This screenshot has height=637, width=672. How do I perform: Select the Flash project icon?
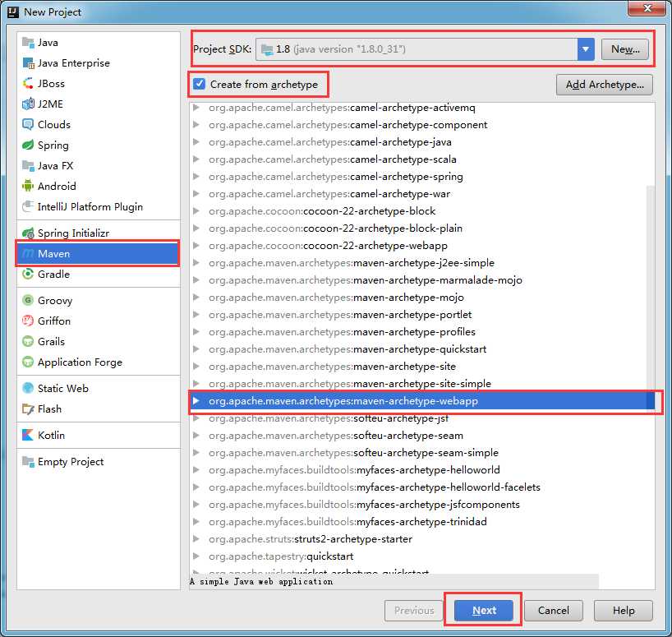tap(28, 409)
